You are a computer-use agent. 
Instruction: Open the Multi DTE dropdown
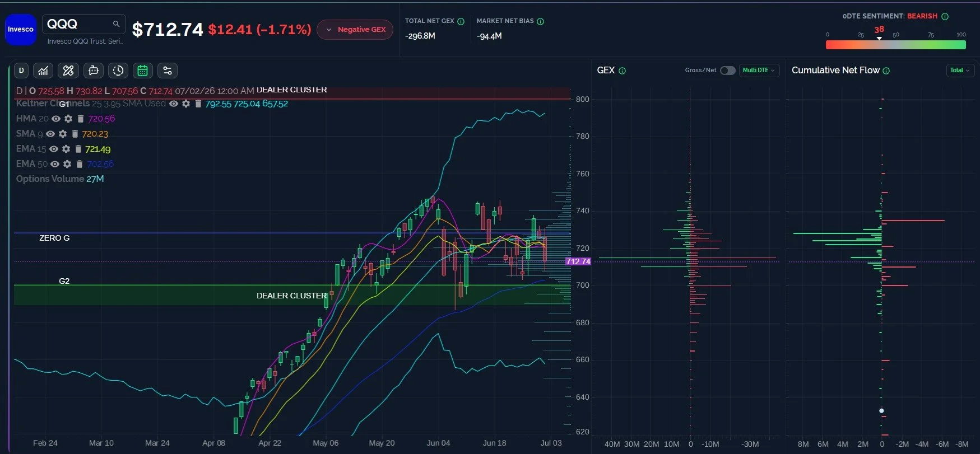click(759, 71)
